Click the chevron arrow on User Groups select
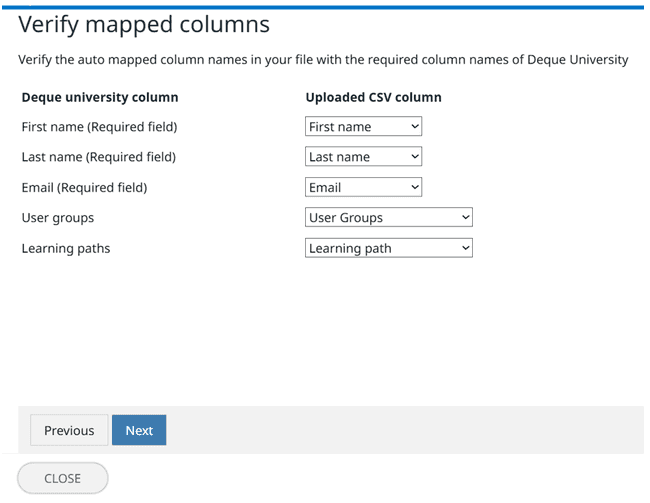Screen dimensions: 650x503 coord(465,217)
